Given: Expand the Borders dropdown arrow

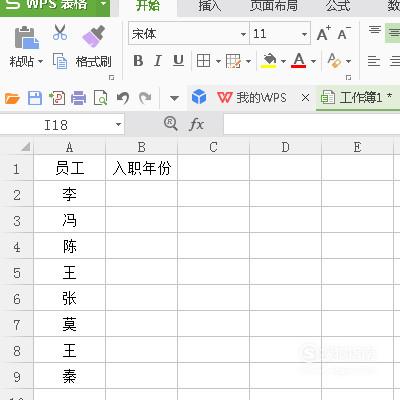Looking at the screenshot, I should 218,62.
